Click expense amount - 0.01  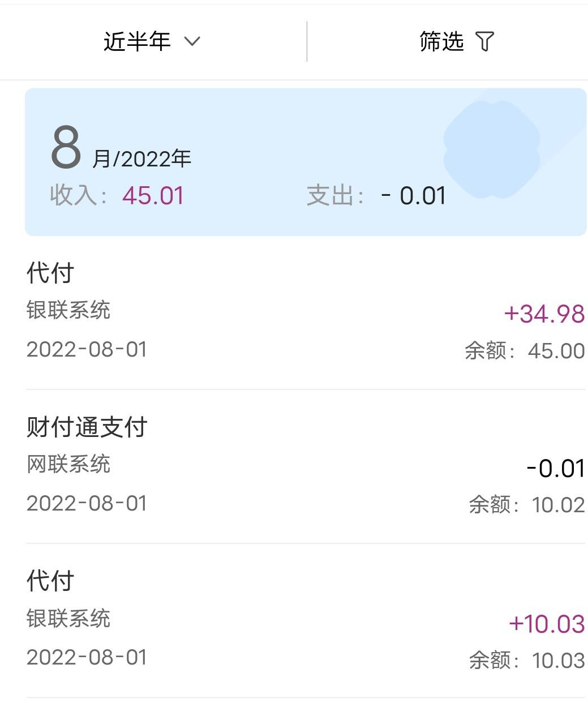click(414, 196)
